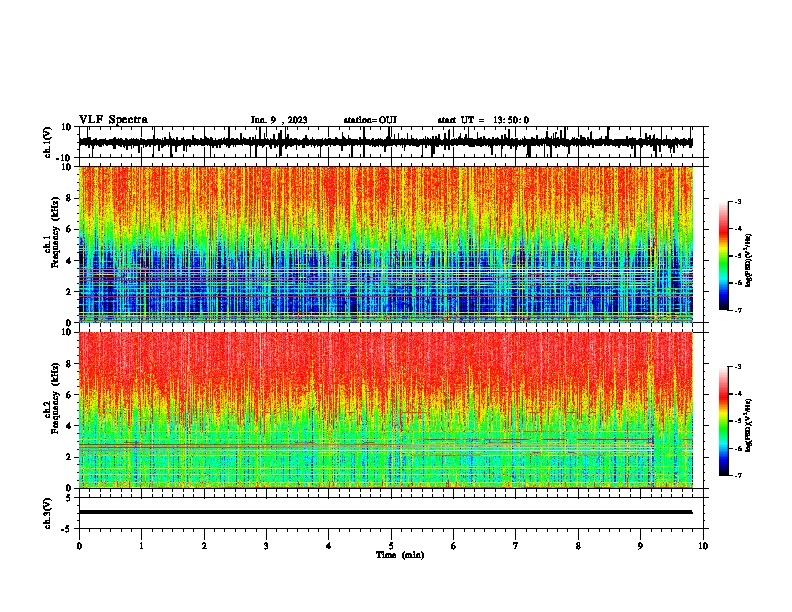This screenshot has width=792, height=612.
Task: Click tick label "7" on the Time axis
Action: pyautogui.click(x=516, y=546)
